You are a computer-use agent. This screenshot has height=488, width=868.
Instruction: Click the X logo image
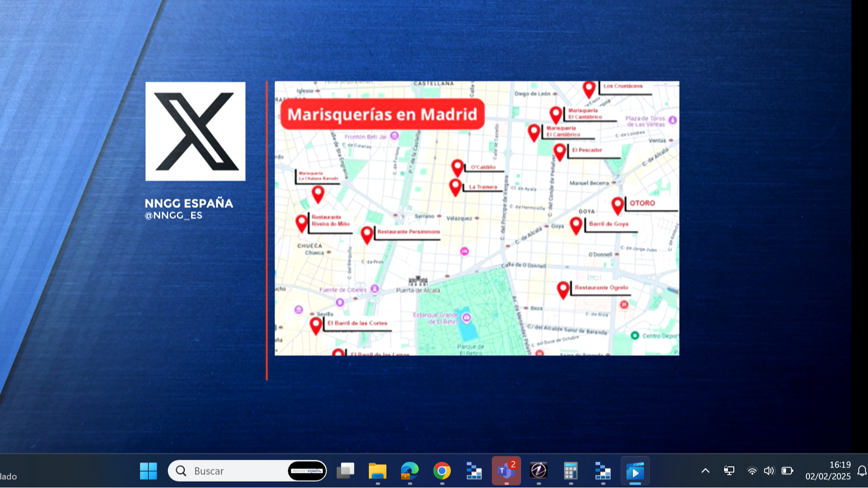point(195,131)
